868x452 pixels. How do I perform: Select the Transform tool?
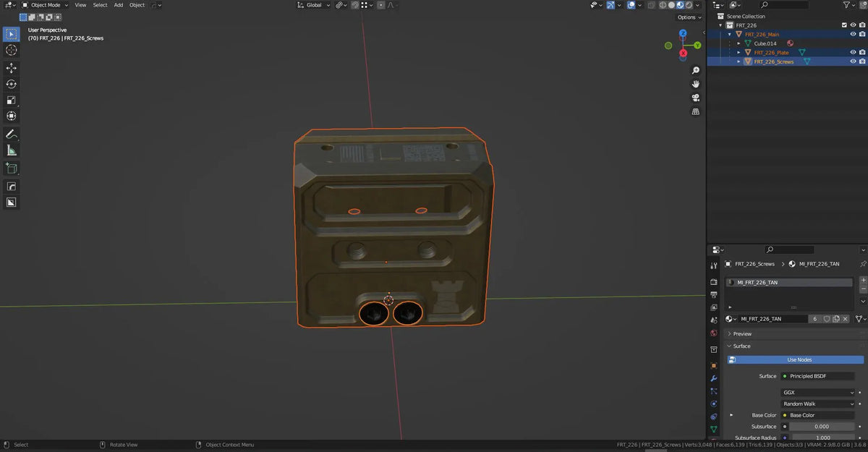pos(12,116)
